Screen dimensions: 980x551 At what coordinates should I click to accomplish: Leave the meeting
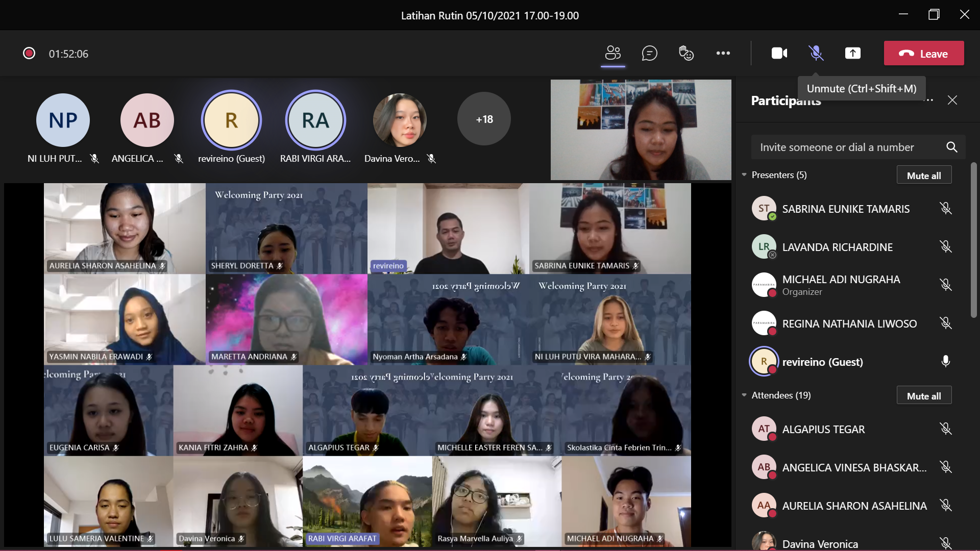(x=923, y=53)
